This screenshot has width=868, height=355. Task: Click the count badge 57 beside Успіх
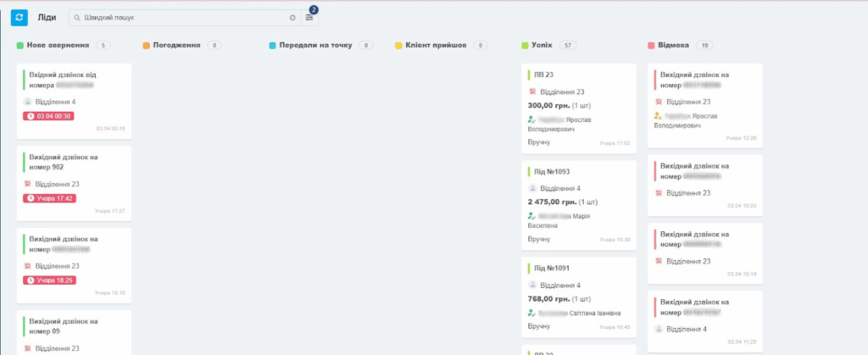568,45
